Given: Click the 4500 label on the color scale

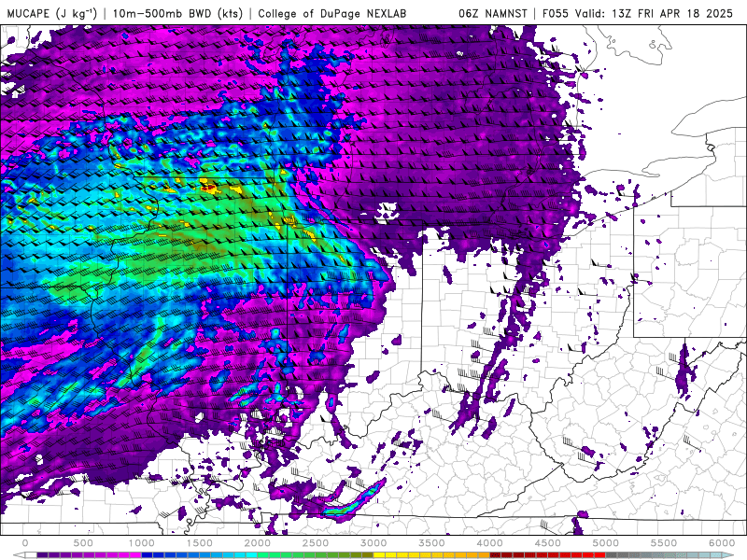Looking at the screenshot, I should (x=548, y=543).
